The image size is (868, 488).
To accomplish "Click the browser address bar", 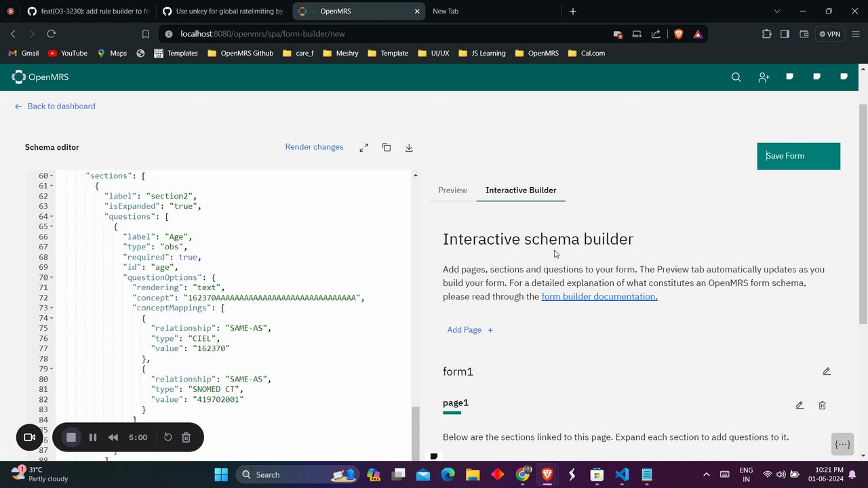I will click(387, 34).
